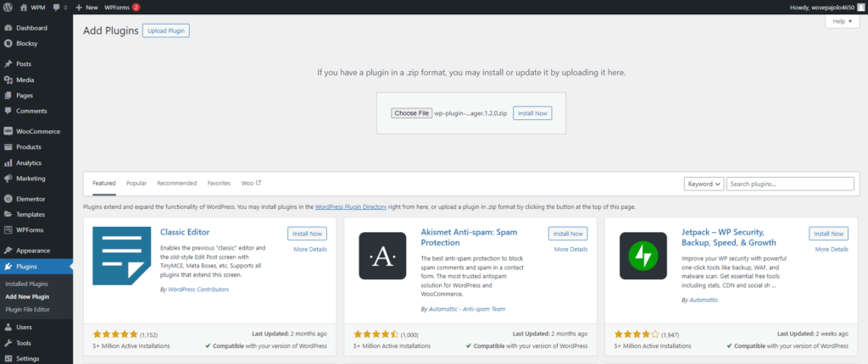Screen dimensions: 868x364
Task: Click the Products box icon in sidebar
Action: pyautogui.click(x=8, y=146)
